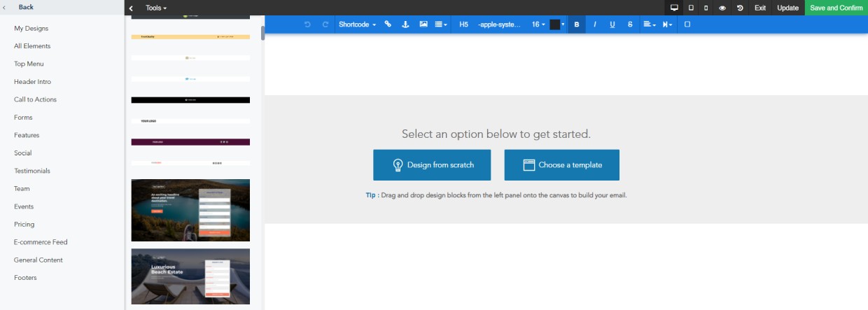Select the desktop view icon
868x310 pixels.
click(674, 8)
